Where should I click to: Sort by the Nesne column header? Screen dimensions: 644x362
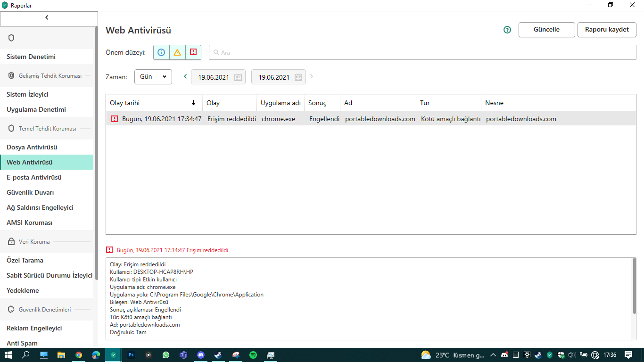click(519, 103)
